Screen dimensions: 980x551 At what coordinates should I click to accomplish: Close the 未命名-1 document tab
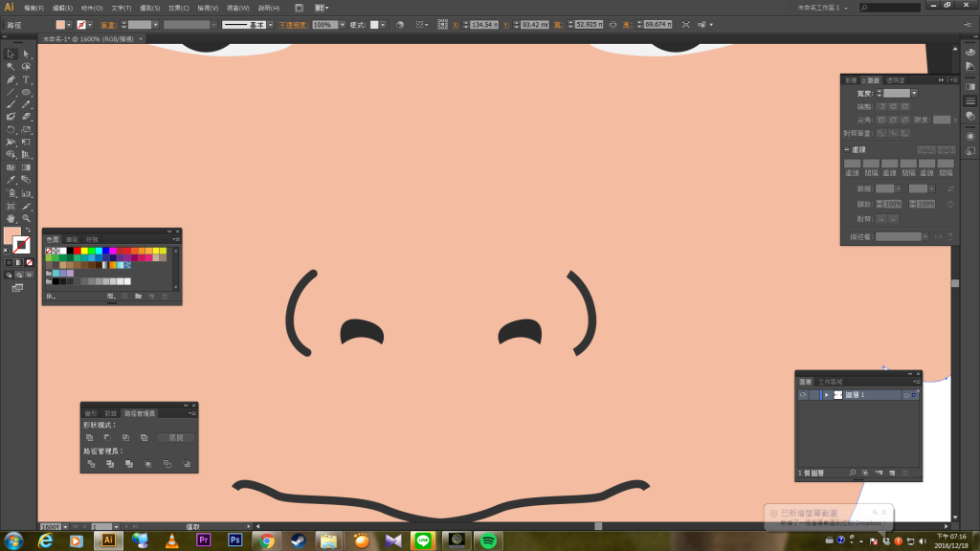[141, 38]
